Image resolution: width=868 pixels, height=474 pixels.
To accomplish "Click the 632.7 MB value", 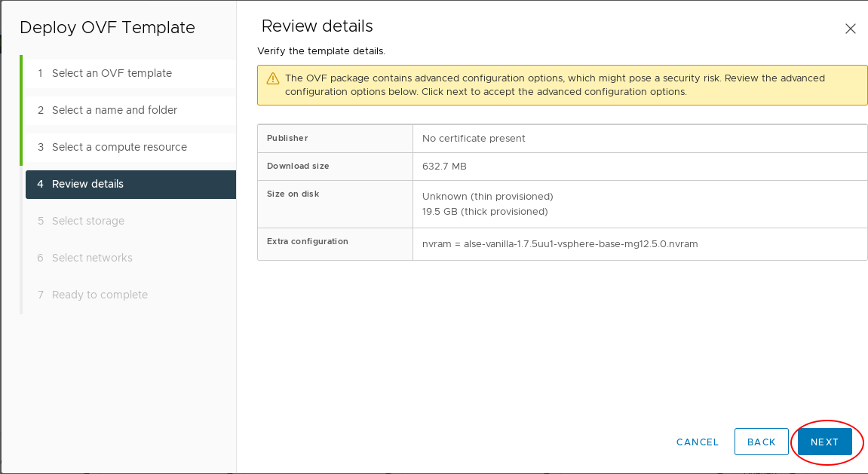I will 444,167.
